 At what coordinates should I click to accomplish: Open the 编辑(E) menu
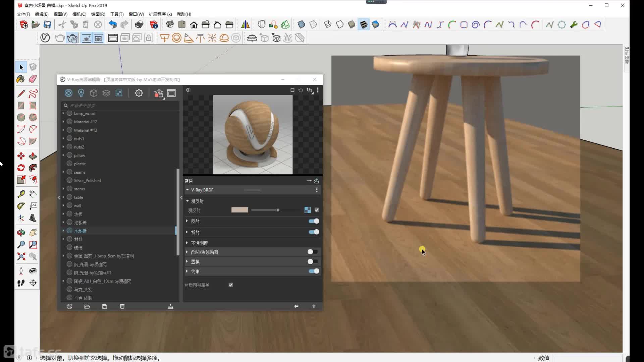click(x=42, y=14)
